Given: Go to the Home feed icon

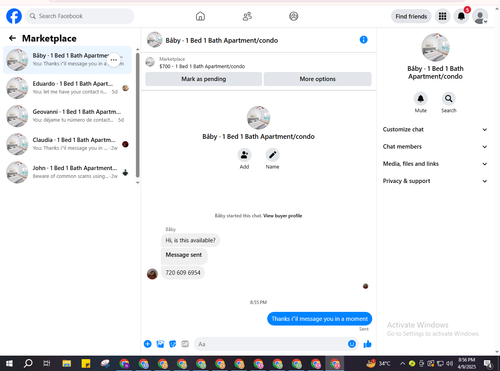Looking at the screenshot, I should [200, 16].
